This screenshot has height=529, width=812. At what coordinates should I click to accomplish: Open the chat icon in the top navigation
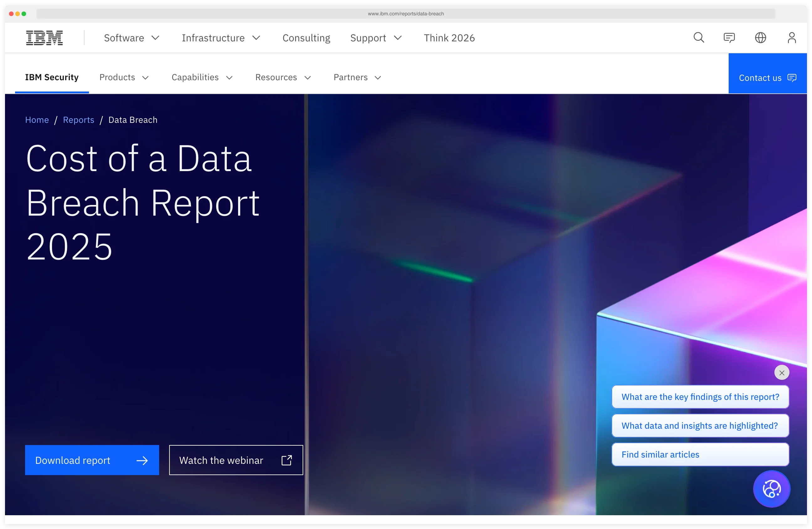(729, 38)
